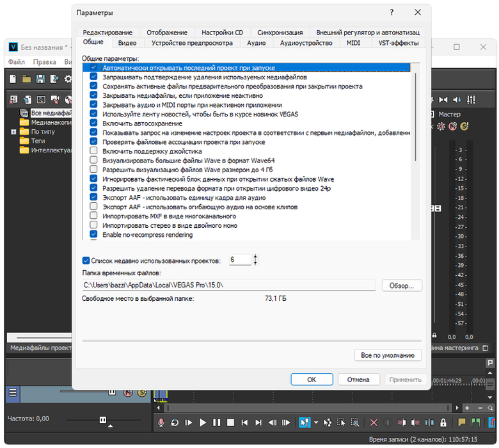Select the Zoom Edit Tool magnifier

(x=355, y=422)
